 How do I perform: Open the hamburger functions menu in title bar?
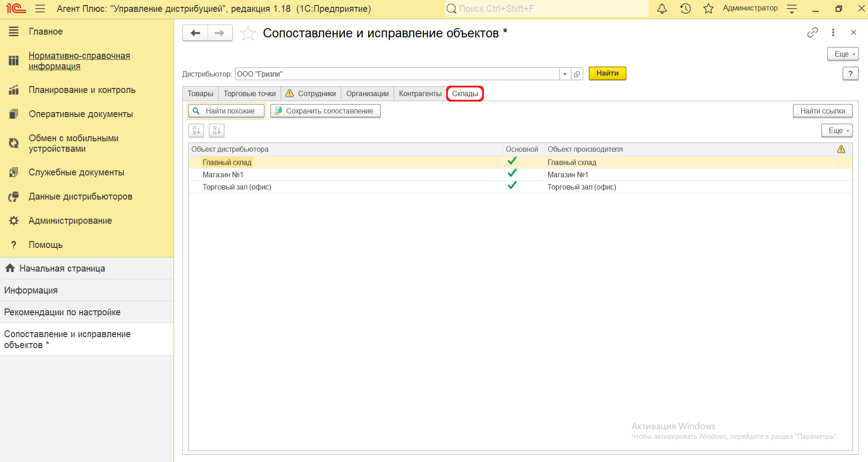(x=40, y=9)
